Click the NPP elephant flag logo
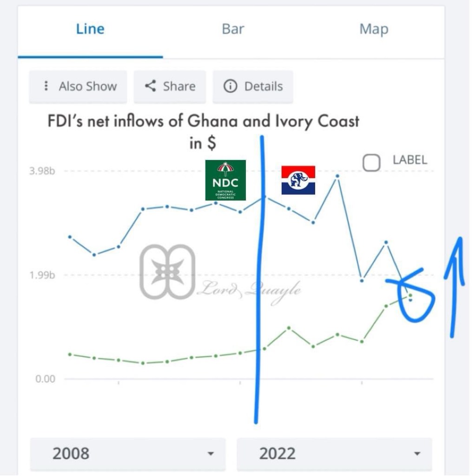 [298, 180]
